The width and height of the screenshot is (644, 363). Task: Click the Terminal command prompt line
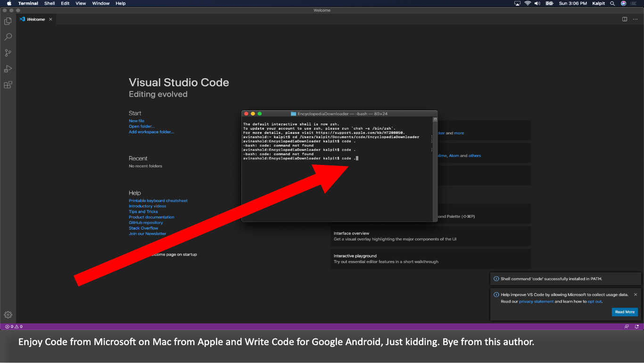click(x=301, y=158)
